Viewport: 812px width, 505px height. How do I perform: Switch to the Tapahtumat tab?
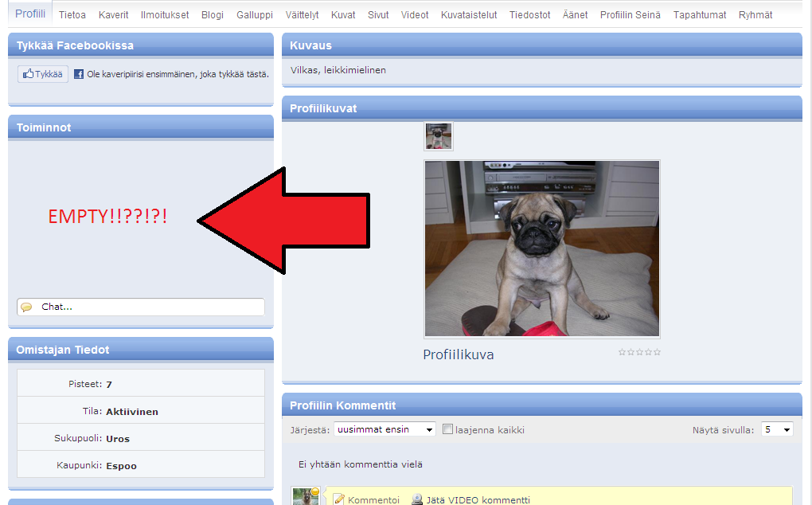click(699, 15)
